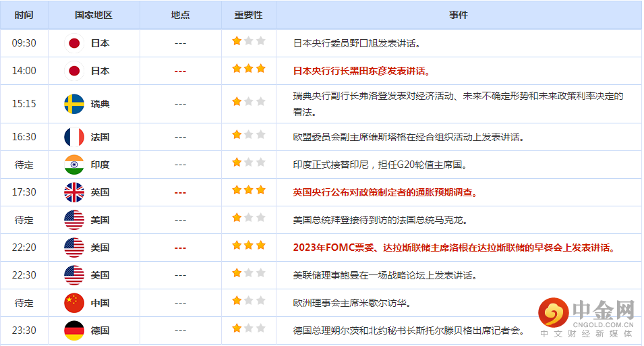
Task: Click the Japan flag in the 09:30 row
Action: click(x=74, y=43)
